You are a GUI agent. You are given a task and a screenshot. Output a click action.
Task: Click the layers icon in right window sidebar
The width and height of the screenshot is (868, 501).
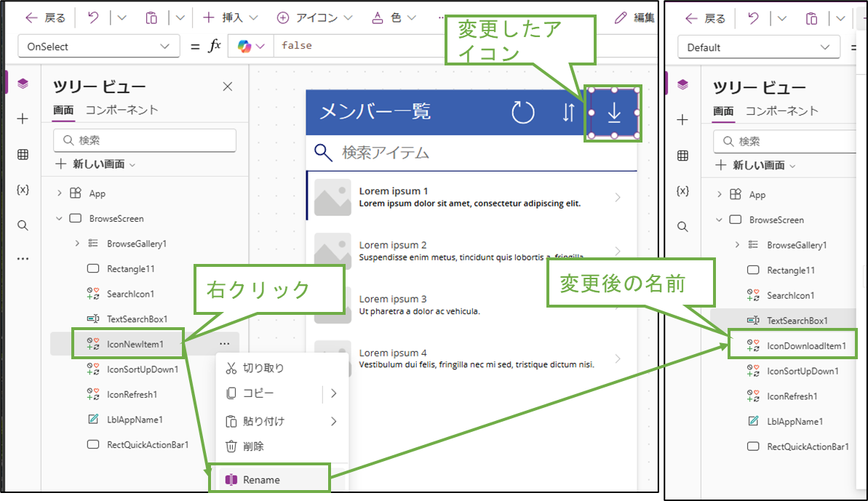tap(682, 84)
